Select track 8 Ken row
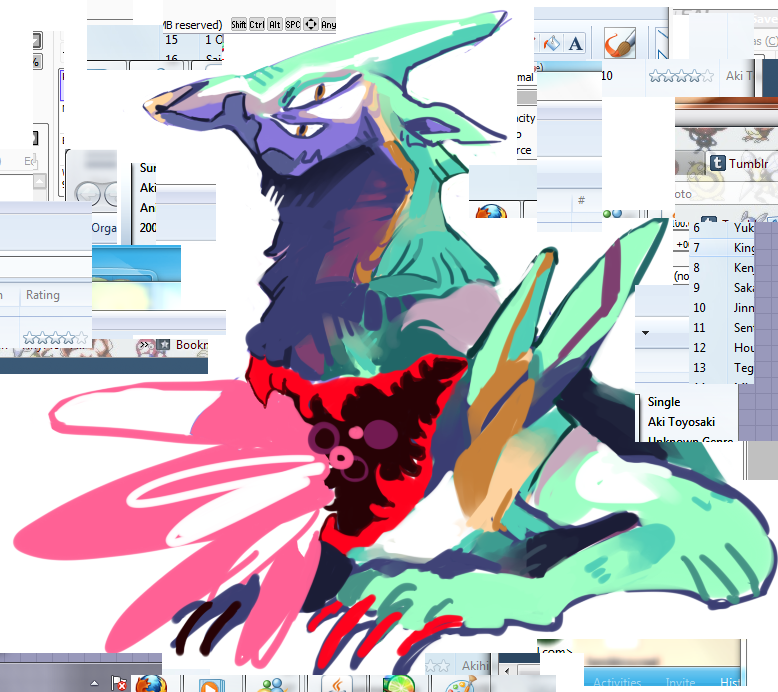The width and height of the screenshot is (778, 692). tap(722, 268)
